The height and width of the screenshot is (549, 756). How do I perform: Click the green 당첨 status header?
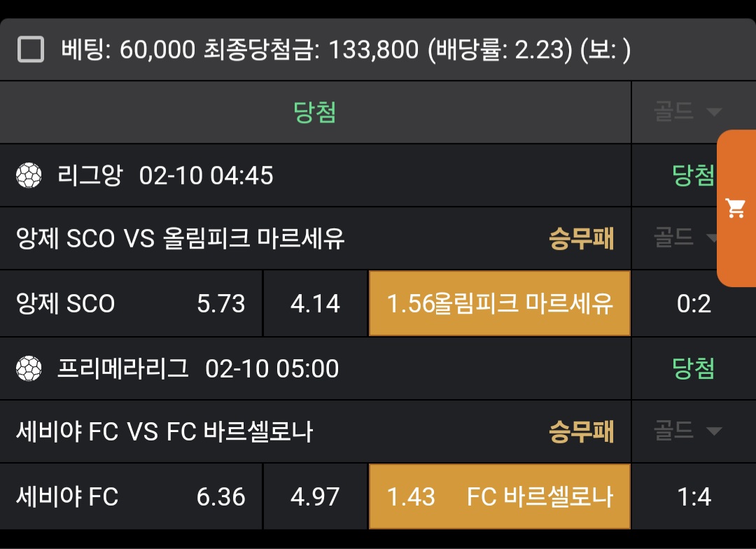(x=315, y=112)
